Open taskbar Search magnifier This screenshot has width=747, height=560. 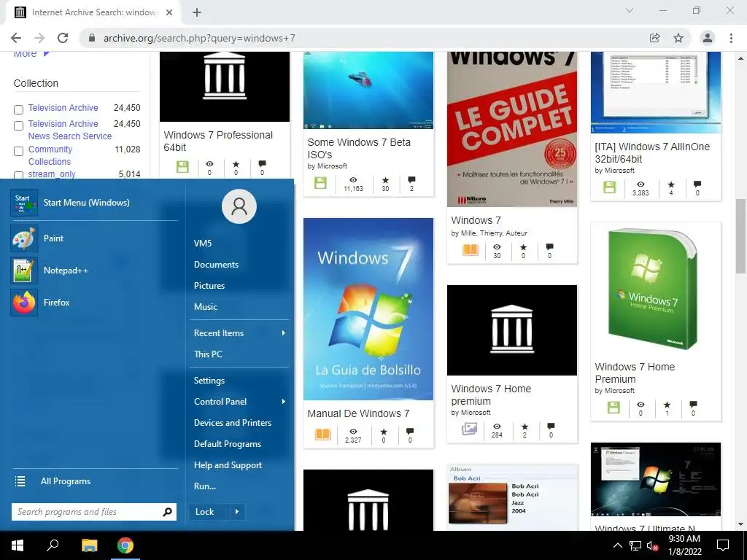(53, 545)
